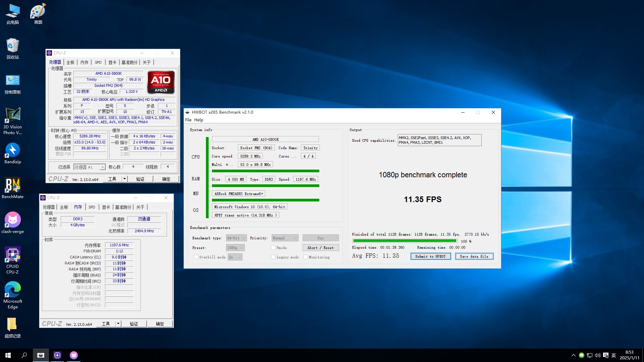Toggle the Pmode checkbox
644x362 pixels.
pyautogui.click(x=273, y=248)
